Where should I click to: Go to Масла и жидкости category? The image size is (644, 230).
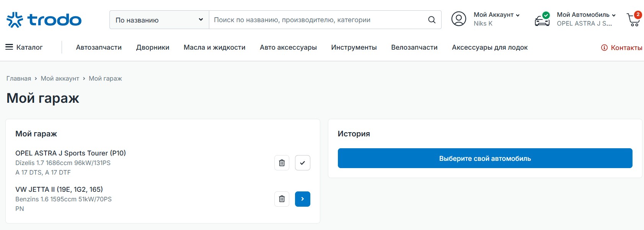[x=214, y=47]
